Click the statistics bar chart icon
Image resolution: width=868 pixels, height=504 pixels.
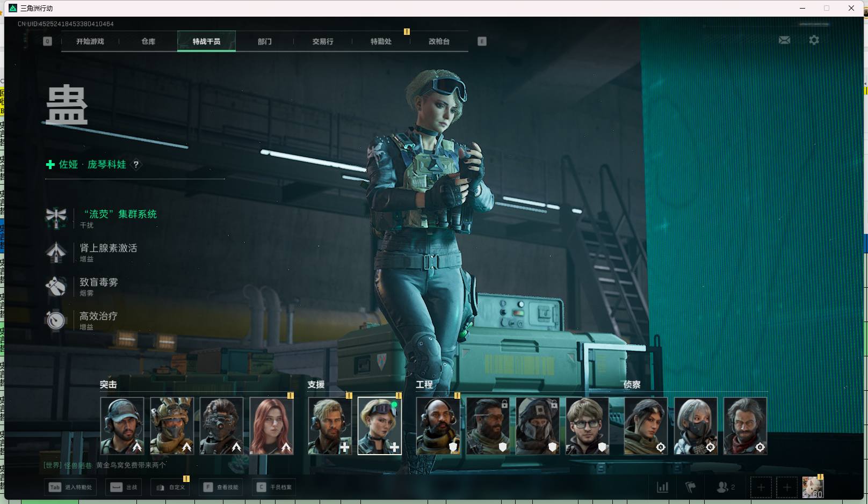pyautogui.click(x=663, y=487)
